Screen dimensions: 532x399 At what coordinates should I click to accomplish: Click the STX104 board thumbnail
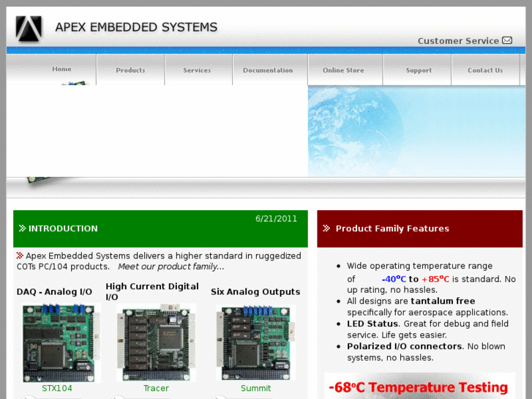pyautogui.click(x=61, y=343)
